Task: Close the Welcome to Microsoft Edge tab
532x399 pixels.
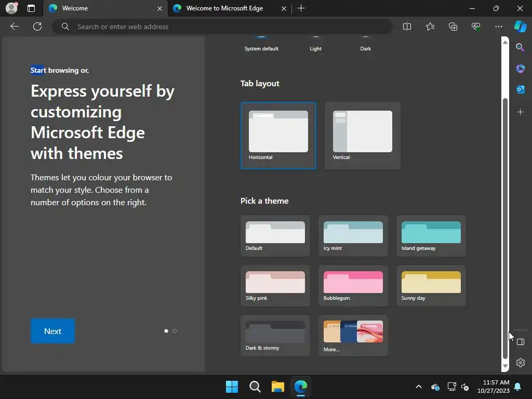Action: tap(284, 8)
